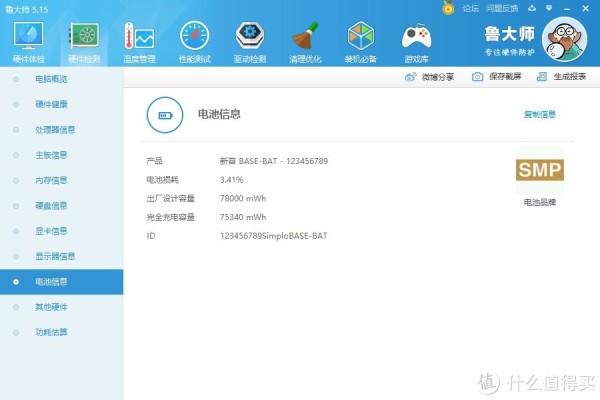600x400 pixels.
Task: Click 保存截屏 save screenshot button
Action: click(496, 77)
